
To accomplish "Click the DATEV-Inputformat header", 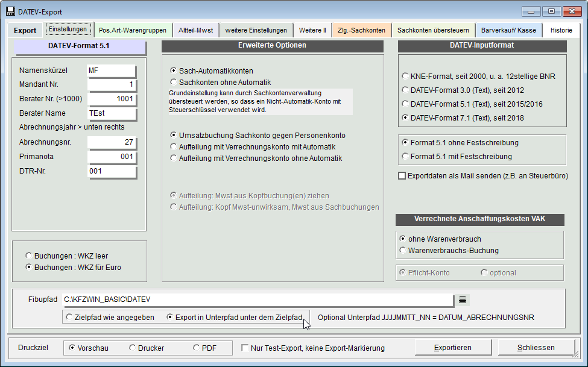I will coord(482,45).
